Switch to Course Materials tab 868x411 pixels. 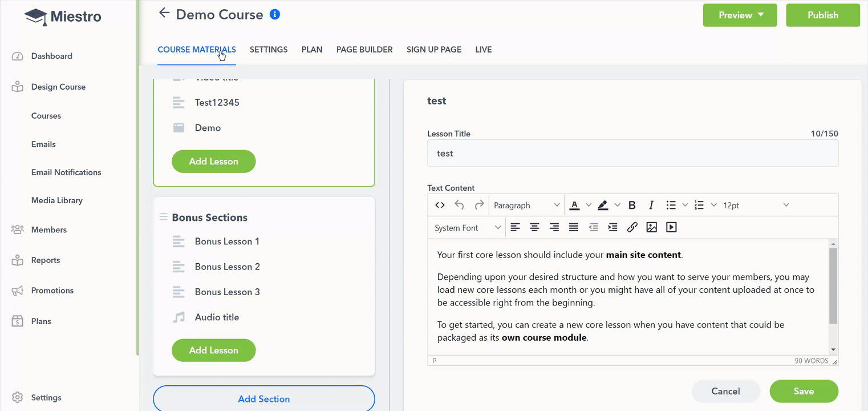tap(197, 50)
